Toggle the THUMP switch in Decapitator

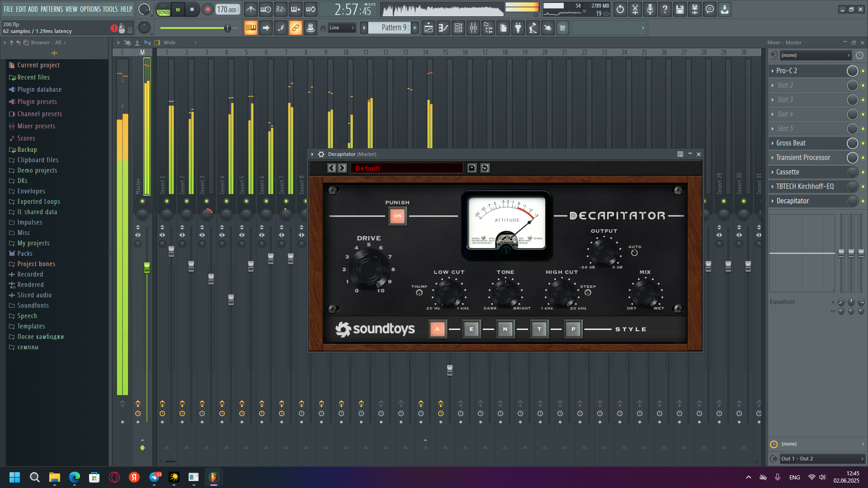click(x=419, y=293)
